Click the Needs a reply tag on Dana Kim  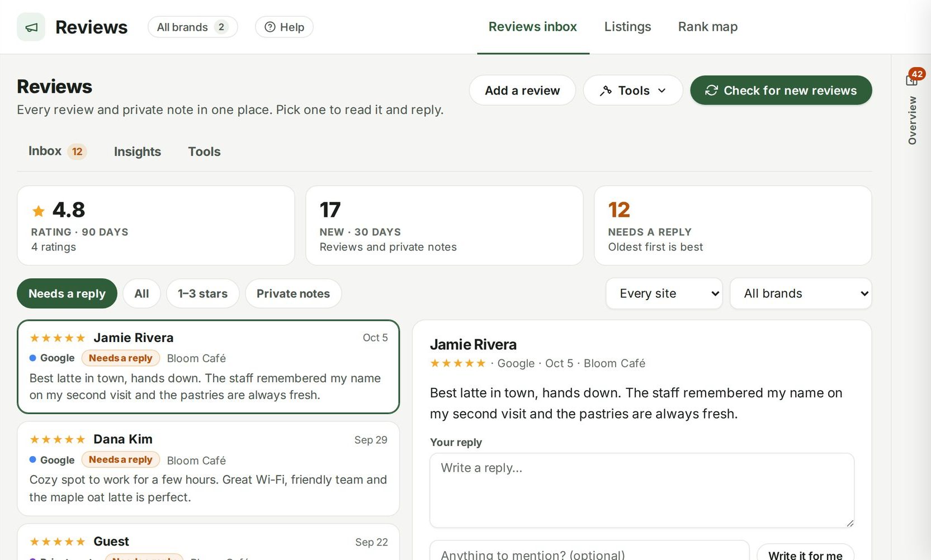tap(121, 460)
